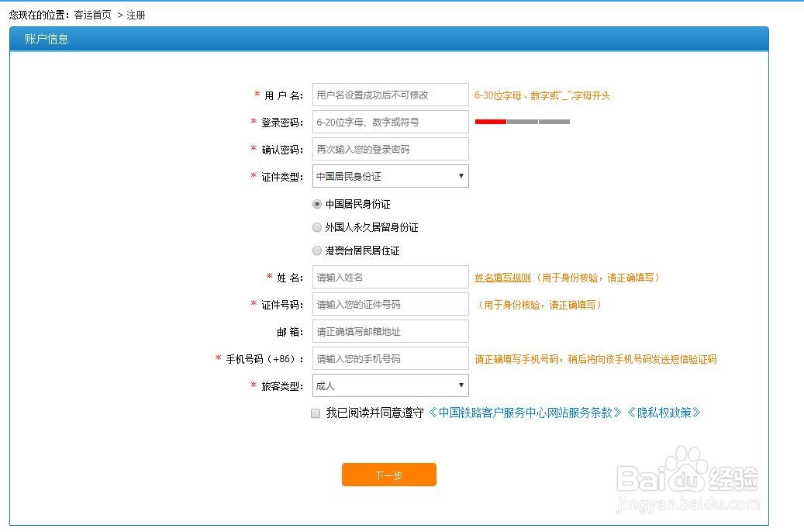Click the password strength indicator bar

pyautogui.click(x=523, y=122)
